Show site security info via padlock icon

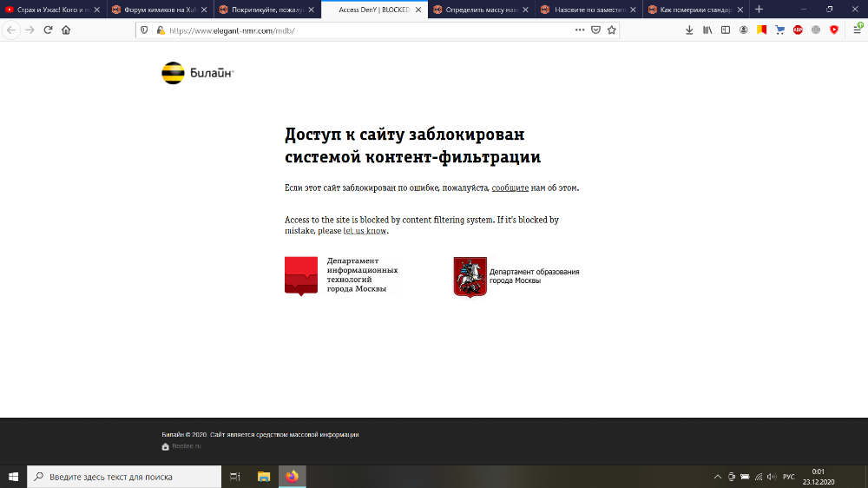point(161,30)
